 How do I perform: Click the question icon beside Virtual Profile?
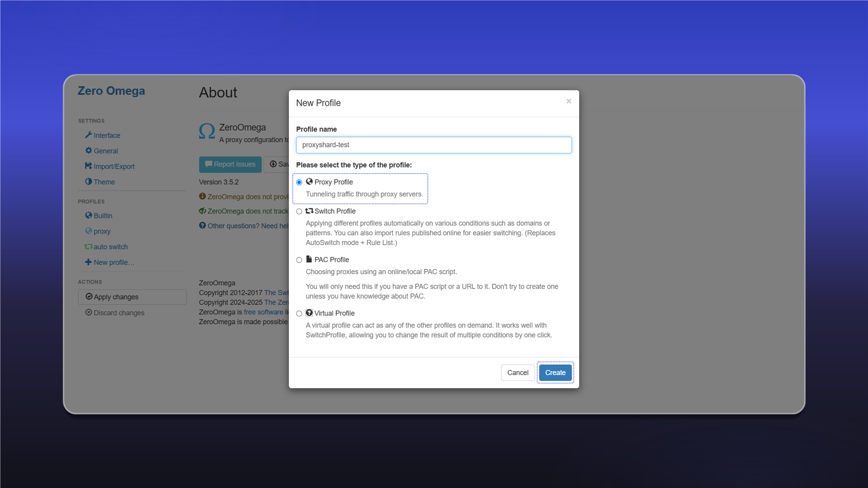click(309, 313)
